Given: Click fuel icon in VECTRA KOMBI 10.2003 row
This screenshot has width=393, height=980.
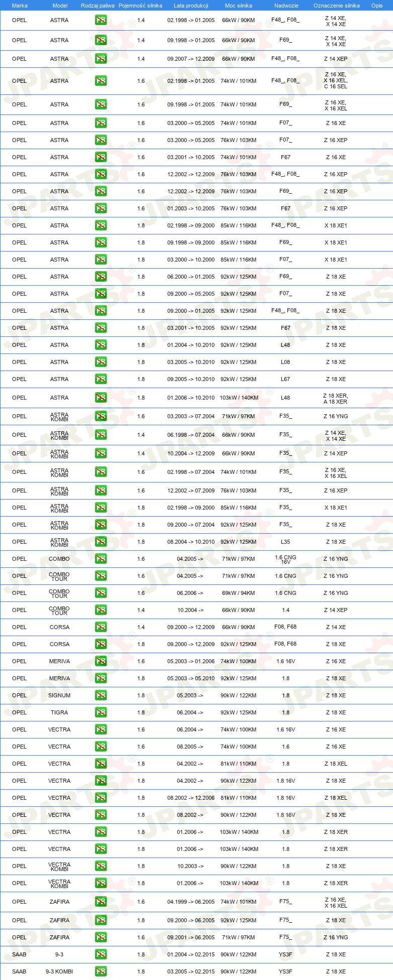Looking at the screenshot, I should 101,866.
